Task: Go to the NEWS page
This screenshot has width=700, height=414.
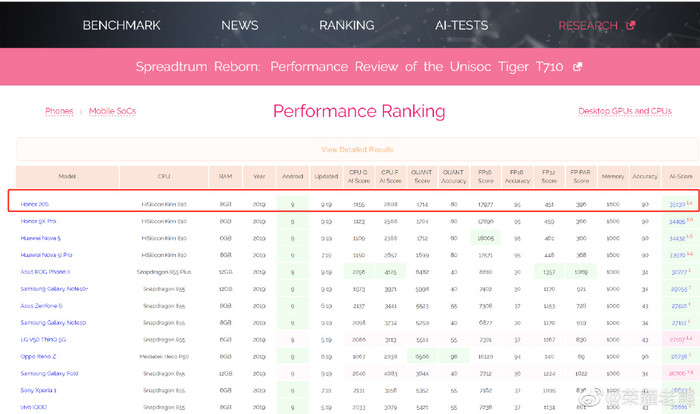Action: [x=239, y=25]
